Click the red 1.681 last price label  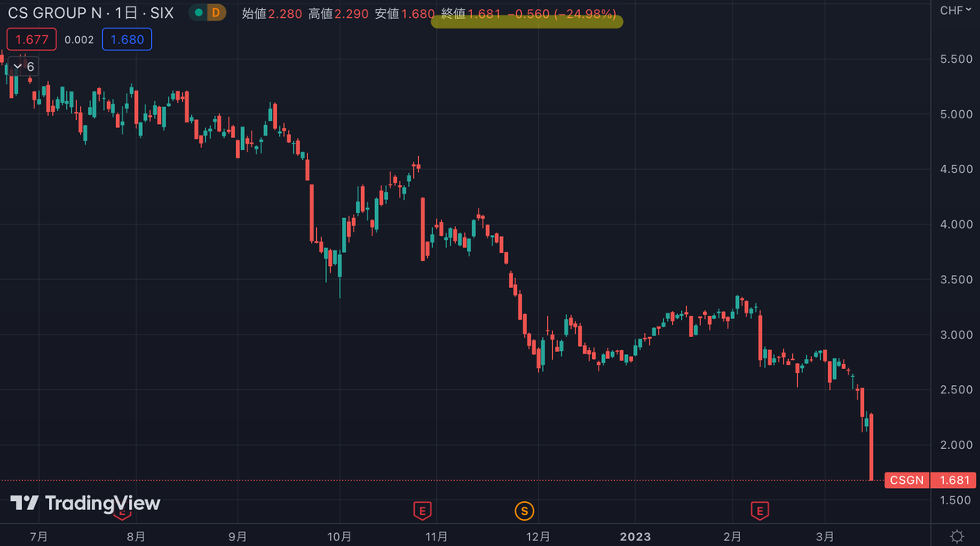click(x=953, y=480)
